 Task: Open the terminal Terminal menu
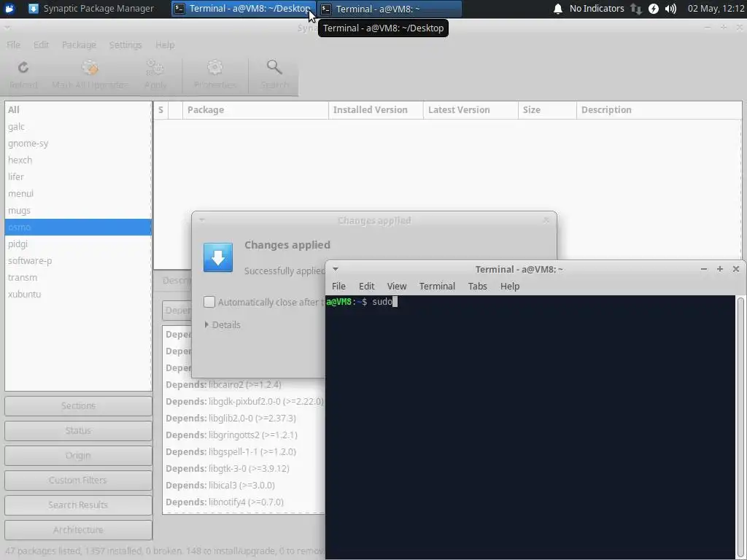tap(437, 286)
